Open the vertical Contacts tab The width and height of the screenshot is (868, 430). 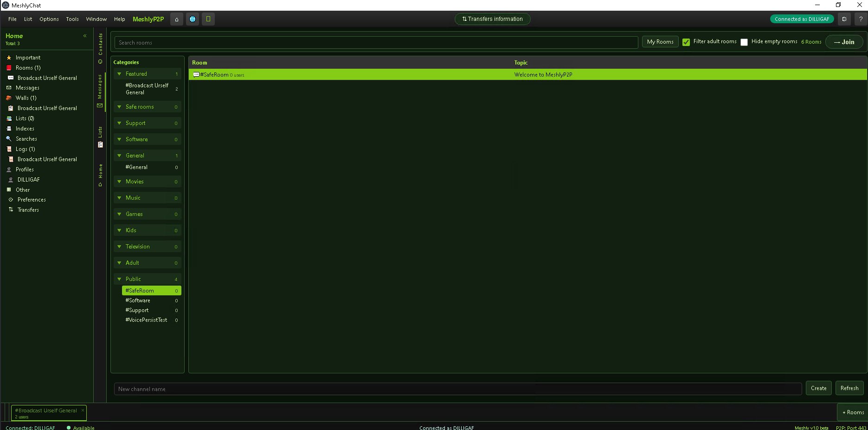tap(100, 48)
